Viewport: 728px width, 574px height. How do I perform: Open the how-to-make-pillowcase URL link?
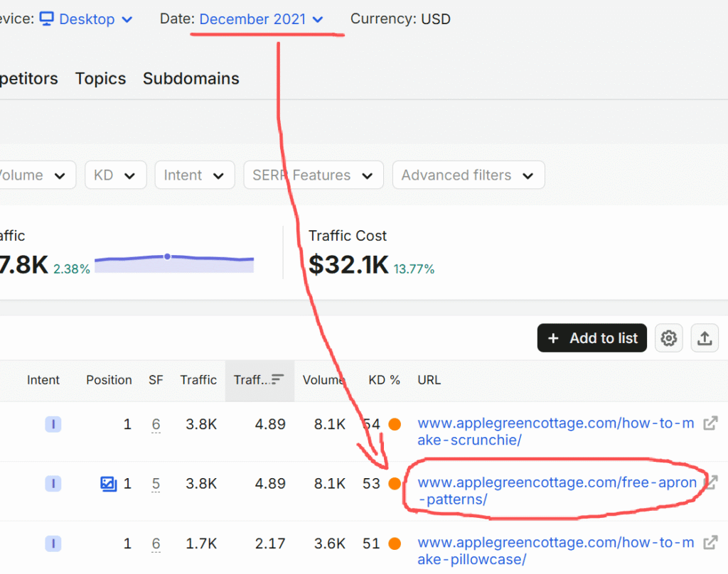(556, 551)
